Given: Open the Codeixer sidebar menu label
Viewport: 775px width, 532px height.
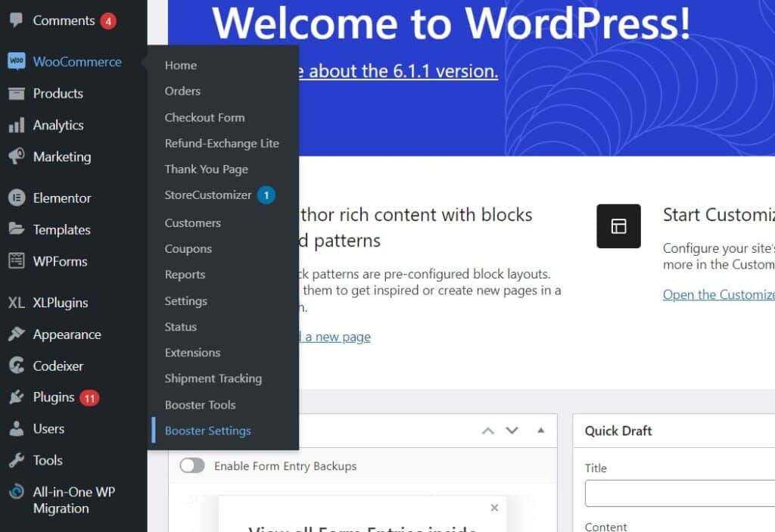Looking at the screenshot, I should [x=58, y=366].
